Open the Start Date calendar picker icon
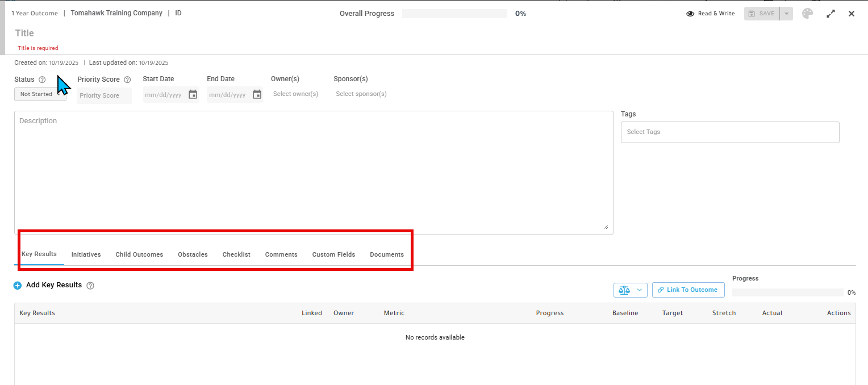Screen dimensions: 868x385 click(x=193, y=95)
